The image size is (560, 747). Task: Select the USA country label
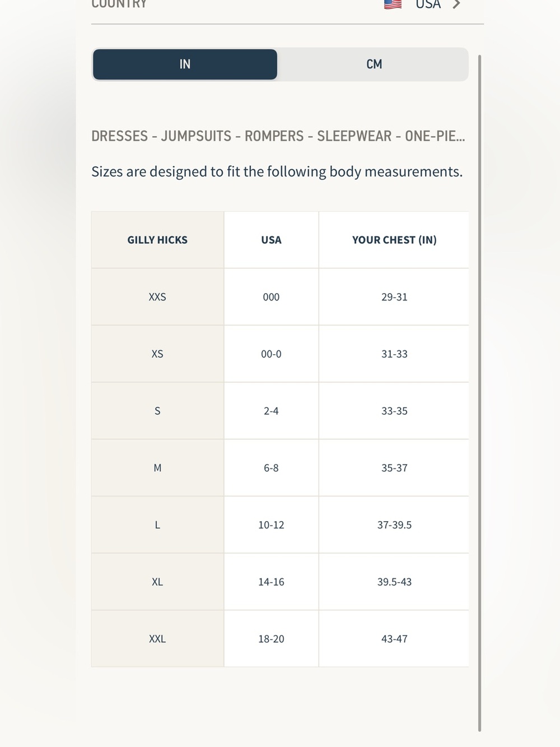coord(428,4)
